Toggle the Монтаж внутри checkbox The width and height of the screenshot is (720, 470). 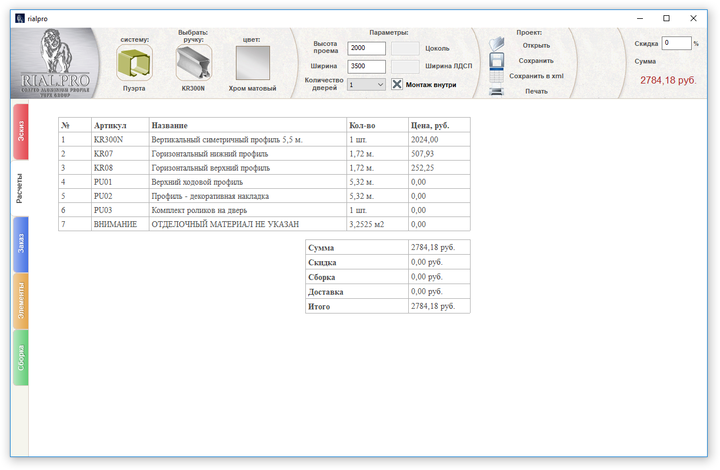click(x=397, y=85)
